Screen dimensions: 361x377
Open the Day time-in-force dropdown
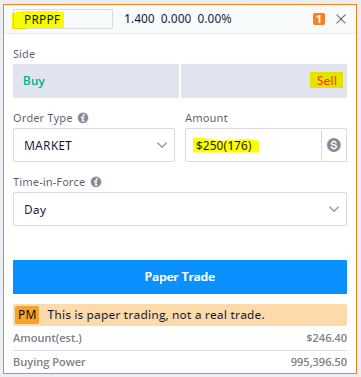click(x=180, y=209)
